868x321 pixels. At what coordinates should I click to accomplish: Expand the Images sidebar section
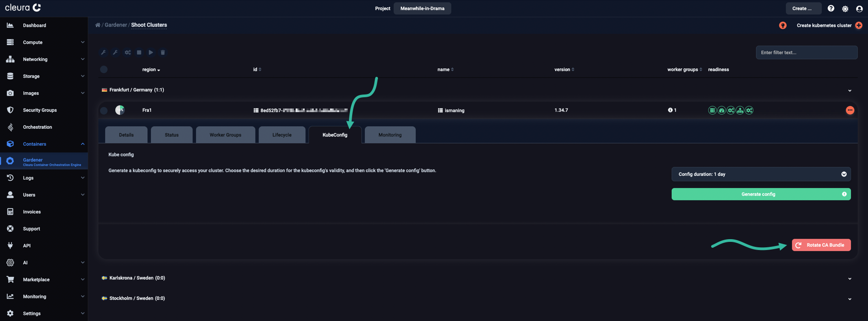[x=44, y=93]
